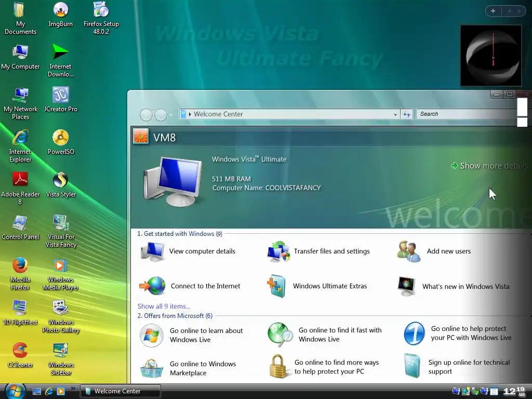Open help protect your PC with Windows Live

point(457,333)
